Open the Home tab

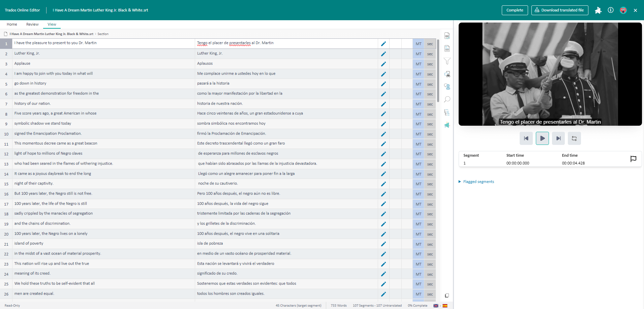[x=12, y=24]
